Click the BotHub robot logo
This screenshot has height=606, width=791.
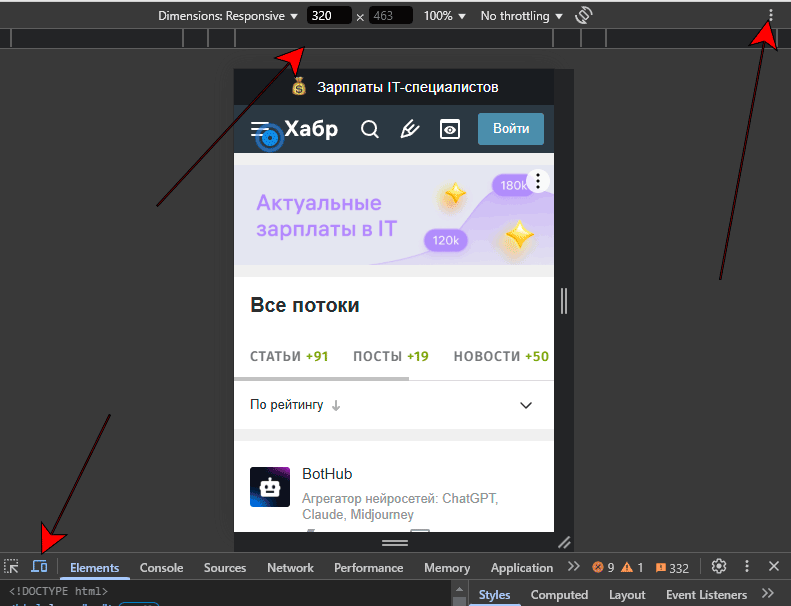pyautogui.click(x=270, y=487)
